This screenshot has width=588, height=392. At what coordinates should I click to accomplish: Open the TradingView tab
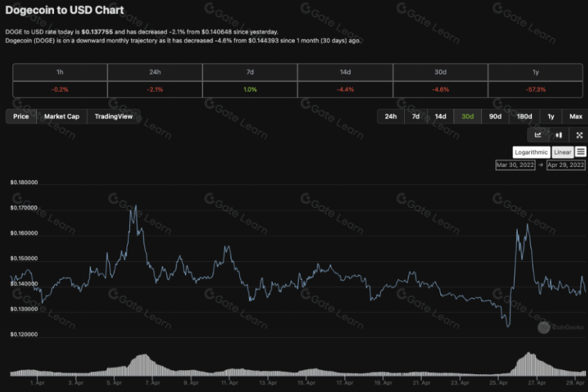[113, 116]
